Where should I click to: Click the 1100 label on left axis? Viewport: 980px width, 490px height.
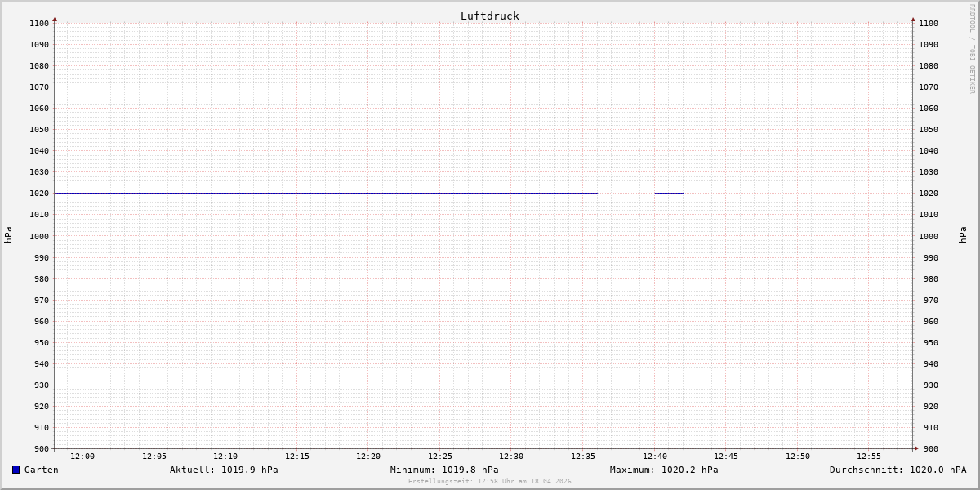(x=39, y=23)
